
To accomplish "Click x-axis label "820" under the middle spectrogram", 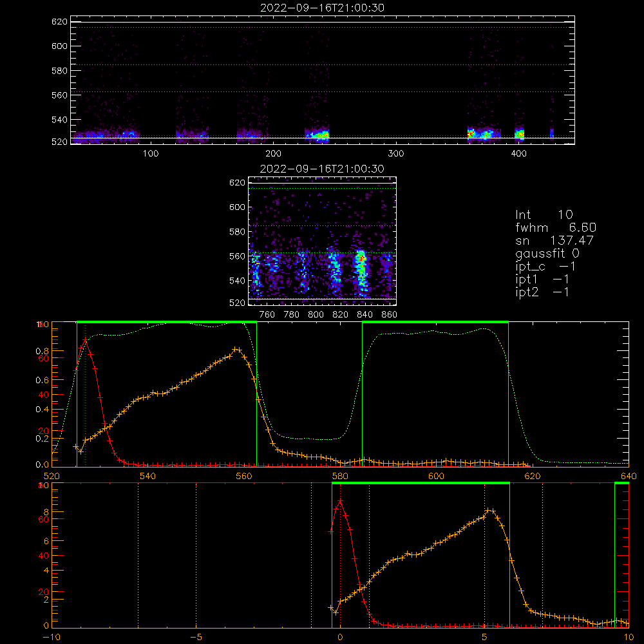I will (341, 315).
